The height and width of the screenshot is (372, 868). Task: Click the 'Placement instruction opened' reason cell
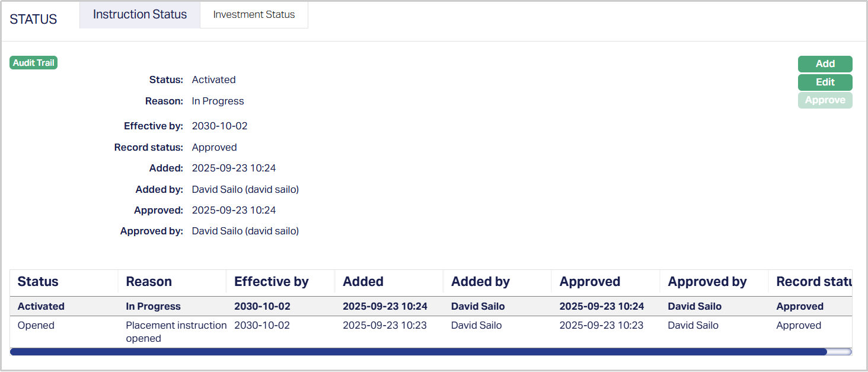point(175,332)
